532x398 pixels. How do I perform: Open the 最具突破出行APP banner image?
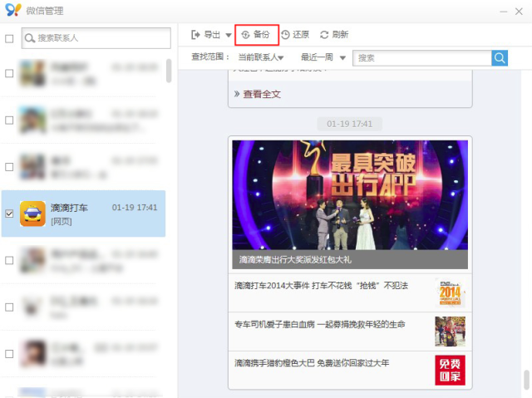pos(350,195)
